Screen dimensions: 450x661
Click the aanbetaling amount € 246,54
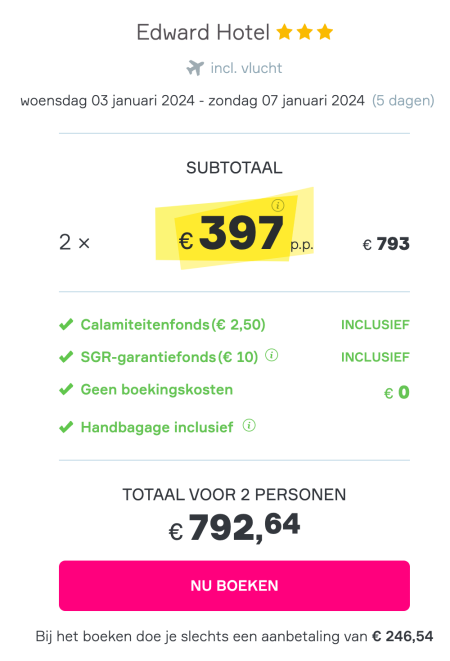tap(403, 636)
